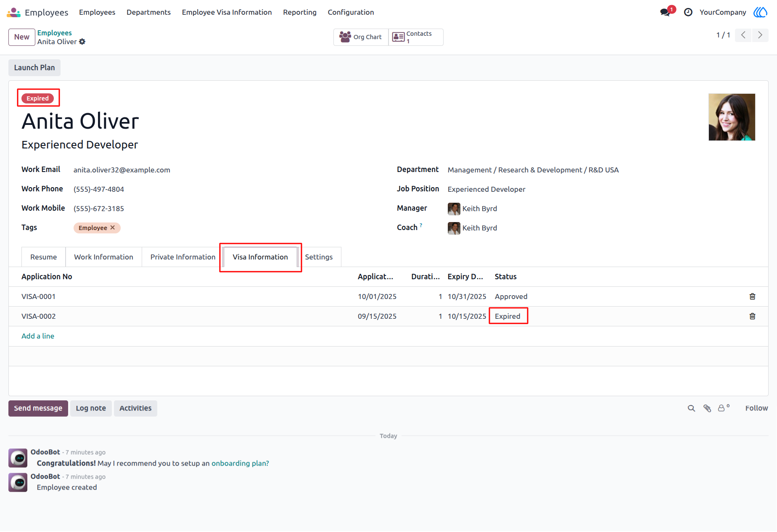Viewport: 777px width, 532px height.
Task: Open the Configuration menu
Action: 351,12
